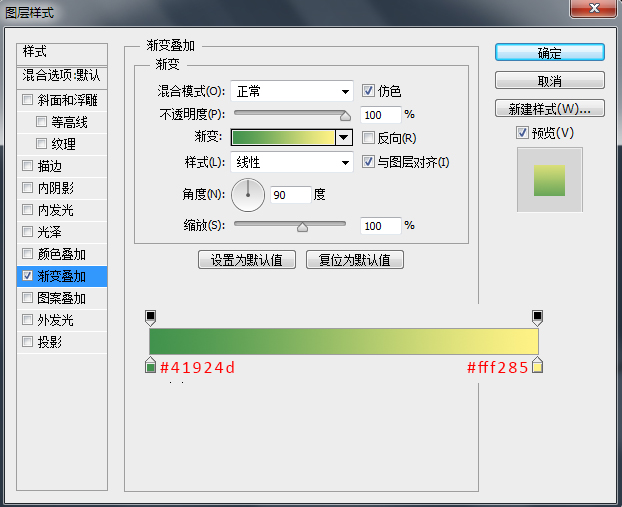622x507 pixels.
Task: Click the 取消 cancel button
Action: (549, 81)
